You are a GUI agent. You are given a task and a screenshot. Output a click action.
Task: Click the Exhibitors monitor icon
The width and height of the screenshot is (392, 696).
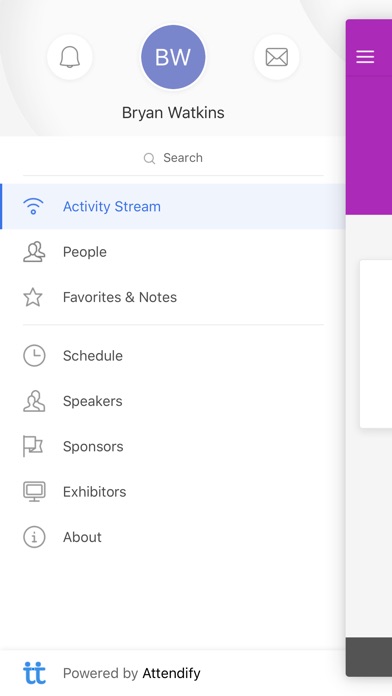coord(34,491)
